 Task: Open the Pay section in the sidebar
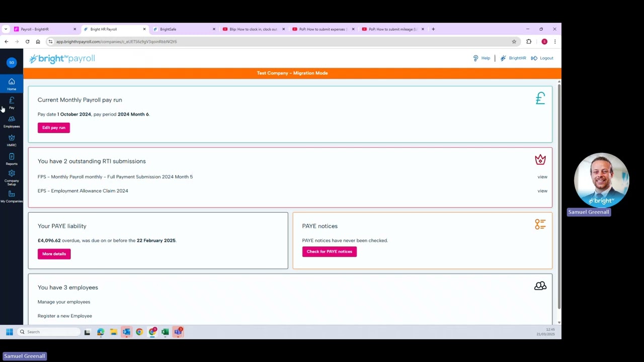coord(12,103)
